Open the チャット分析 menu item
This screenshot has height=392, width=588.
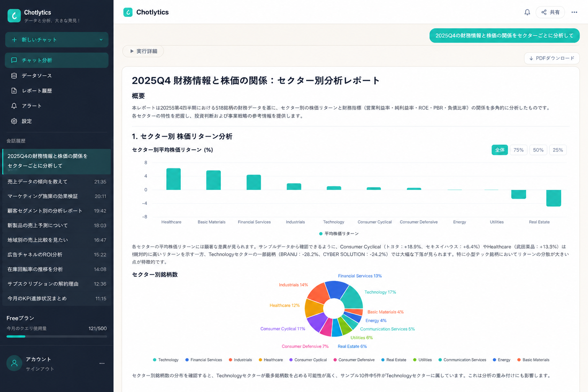(x=57, y=60)
